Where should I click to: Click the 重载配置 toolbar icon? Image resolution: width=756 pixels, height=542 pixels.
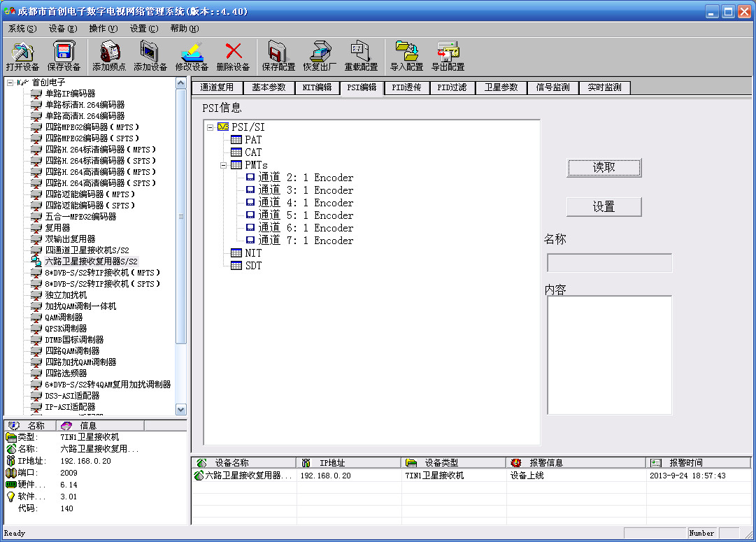click(361, 57)
